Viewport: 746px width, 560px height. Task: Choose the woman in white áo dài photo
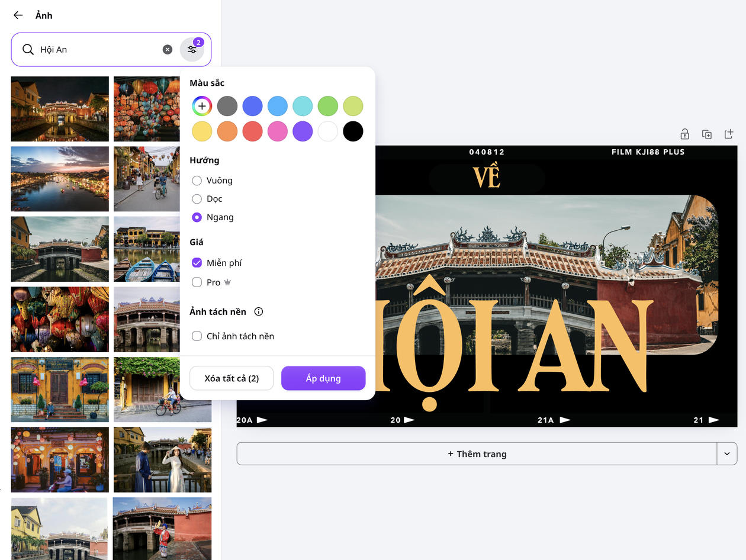click(162, 459)
